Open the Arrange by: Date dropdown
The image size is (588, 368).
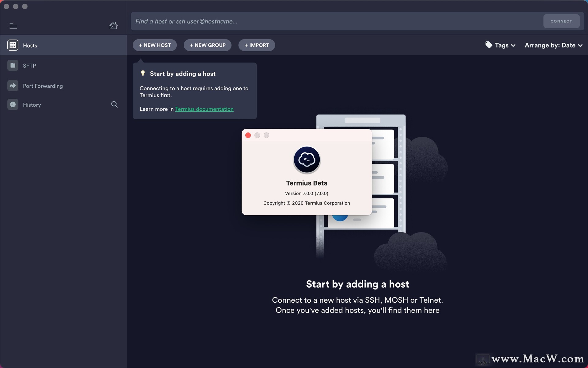click(x=553, y=45)
